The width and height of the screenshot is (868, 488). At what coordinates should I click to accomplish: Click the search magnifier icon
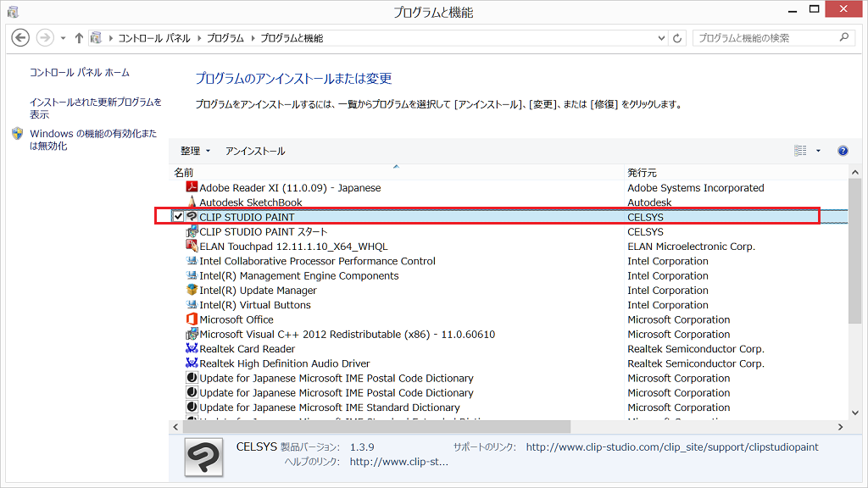844,37
